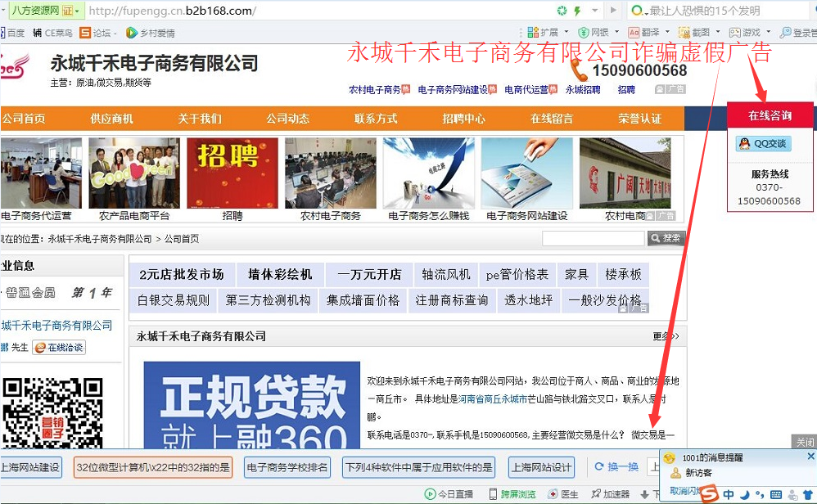Viewport: 817px width, 504px height.
Task: Click the 医生 browser doctor icon
Action: 553,494
